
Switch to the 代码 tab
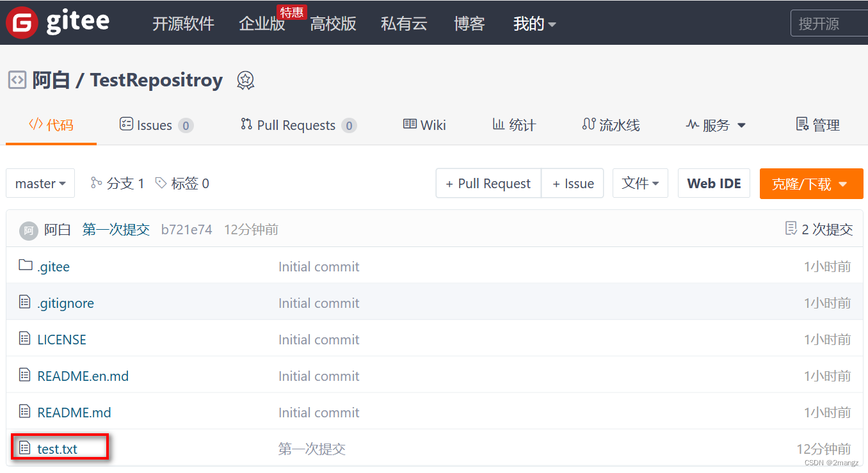click(51, 125)
